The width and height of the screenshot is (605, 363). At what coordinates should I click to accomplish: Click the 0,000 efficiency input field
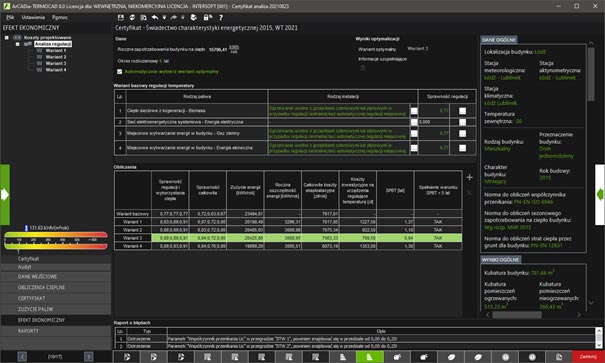pos(433,122)
